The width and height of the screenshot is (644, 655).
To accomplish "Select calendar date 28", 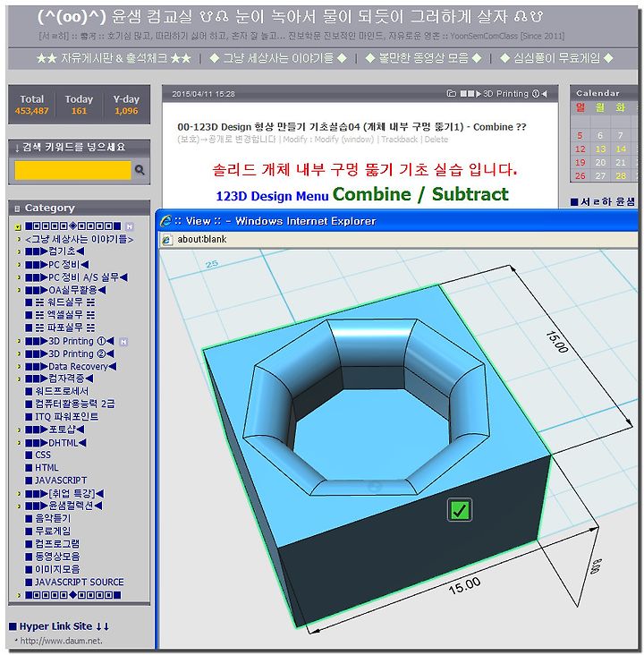I will click(621, 176).
